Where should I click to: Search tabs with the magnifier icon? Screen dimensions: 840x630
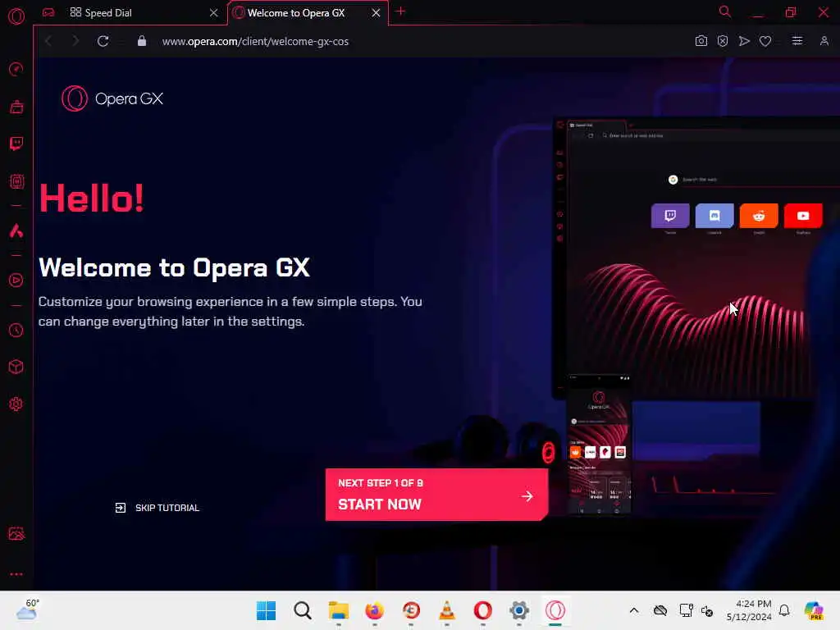pos(725,11)
